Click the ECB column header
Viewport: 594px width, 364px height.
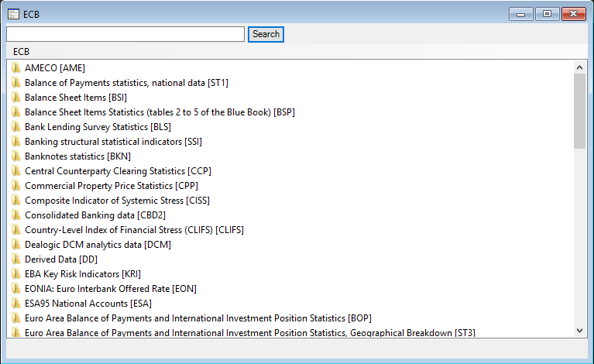pos(21,52)
